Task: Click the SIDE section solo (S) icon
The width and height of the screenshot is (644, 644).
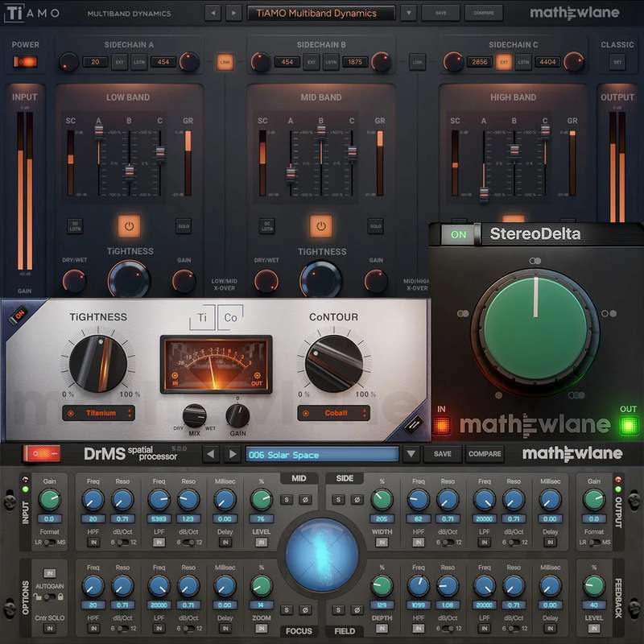Action: (339, 500)
